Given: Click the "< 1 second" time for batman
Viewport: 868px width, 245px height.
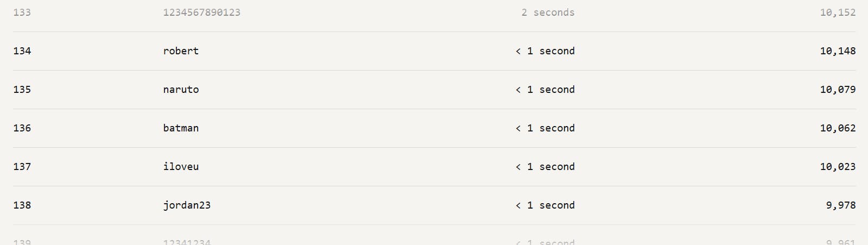Looking at the screenshot, I should click(545, 128).
